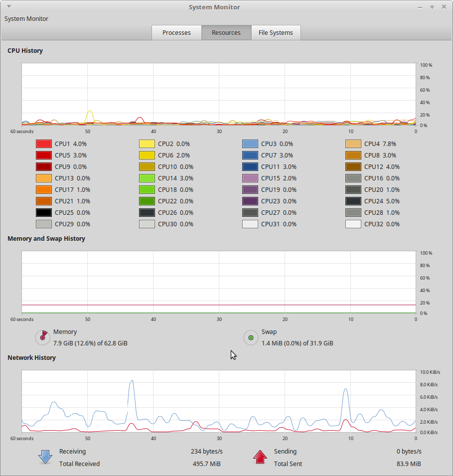Screen dimensions: 453x476
Task: Click the CPU27 color swatch
Action: click(250, 213)
